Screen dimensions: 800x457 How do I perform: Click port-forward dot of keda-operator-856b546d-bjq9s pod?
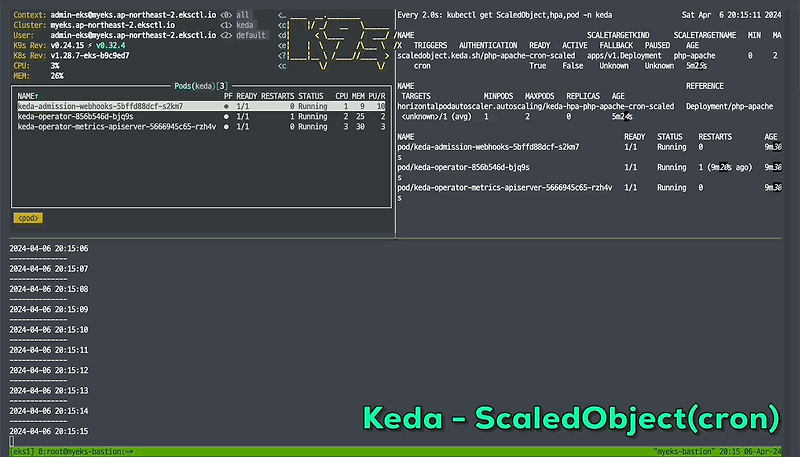(x=226, y=117)
